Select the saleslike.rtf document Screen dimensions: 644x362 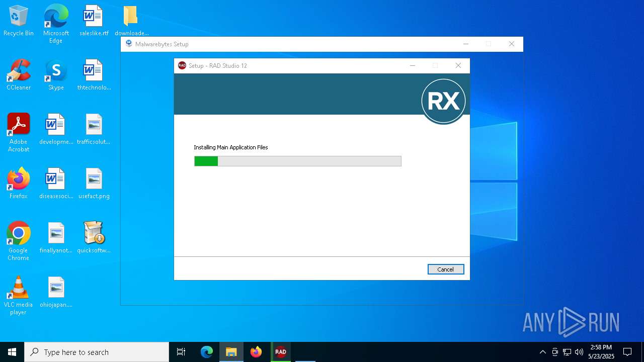pyautogui.click(x=94, y=21)
